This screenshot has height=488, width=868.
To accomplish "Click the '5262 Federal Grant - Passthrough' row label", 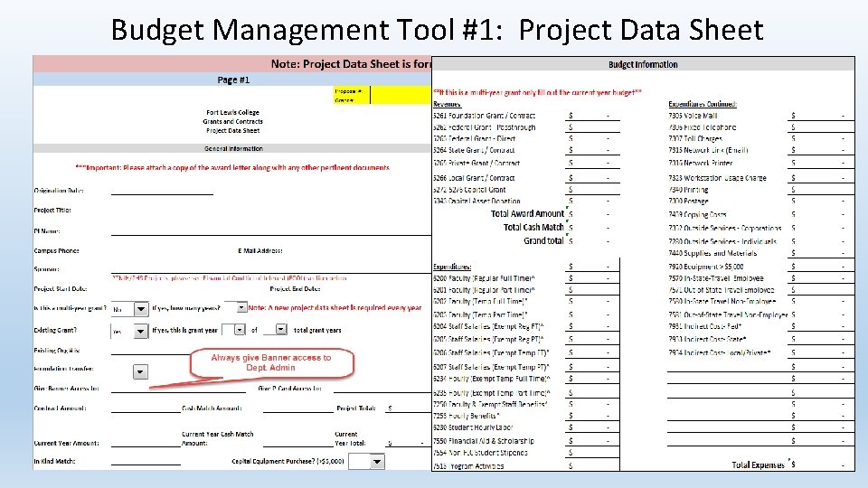I will 485,127.
